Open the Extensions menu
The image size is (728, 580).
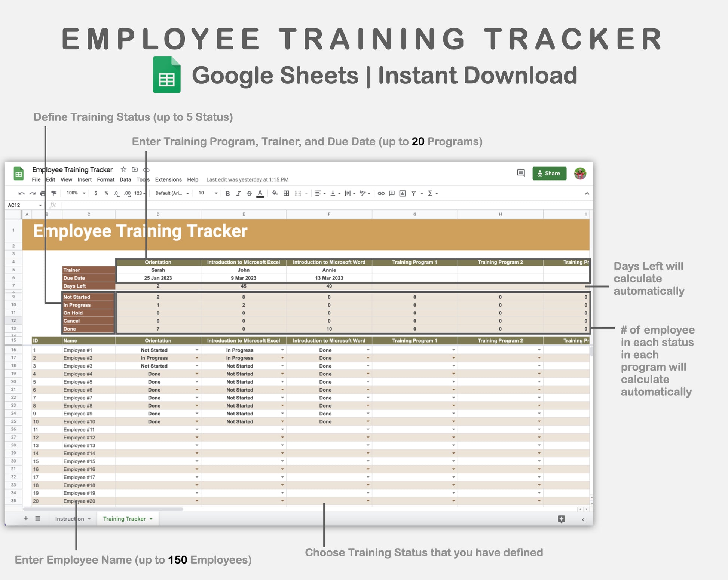pyautogui.click(x=168, y=180)
